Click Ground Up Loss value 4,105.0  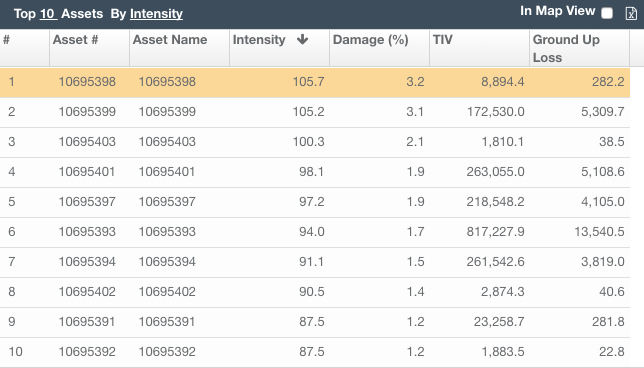point(603,202)
